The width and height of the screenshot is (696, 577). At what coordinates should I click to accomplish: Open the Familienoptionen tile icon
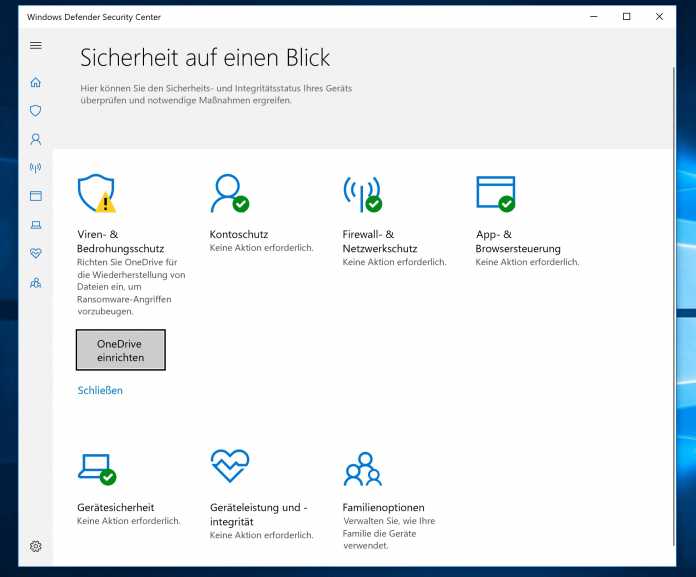pyautogui.click(x=362, y=468)
